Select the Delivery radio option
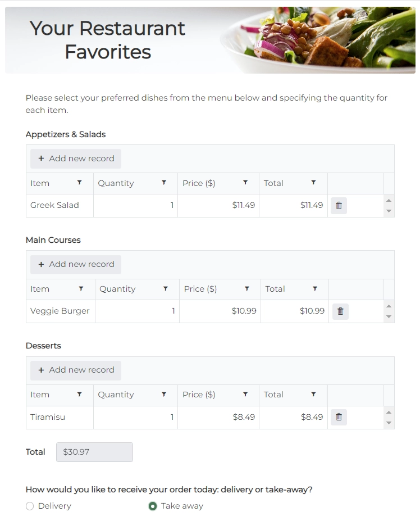The width and height of the screenshot is (420, 521). pos(30,506)
